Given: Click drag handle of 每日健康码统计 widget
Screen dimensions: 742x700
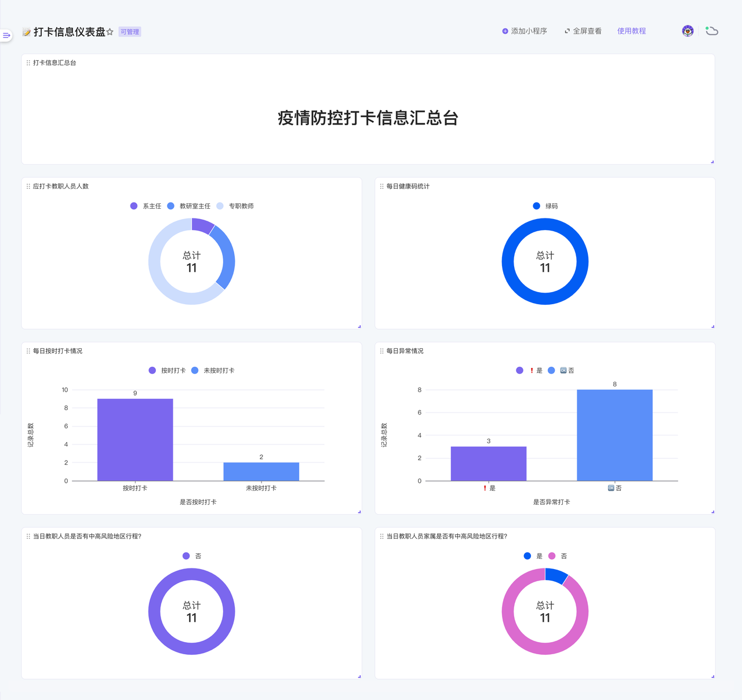Looking at the screenshot, I should point(381,187).
